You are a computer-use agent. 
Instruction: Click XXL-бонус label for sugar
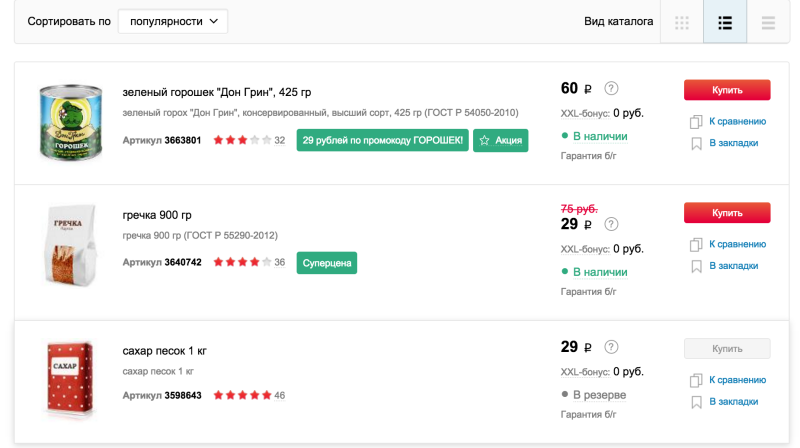(585, 372)
